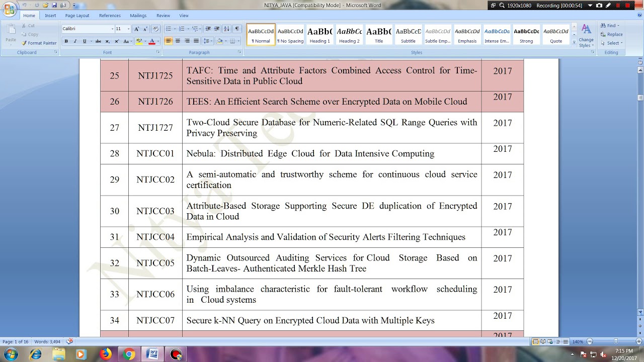The height and width of the screenshot is (362, 644).
Task: Click the recorder camera snapshot icon
Action: point(599,6)
